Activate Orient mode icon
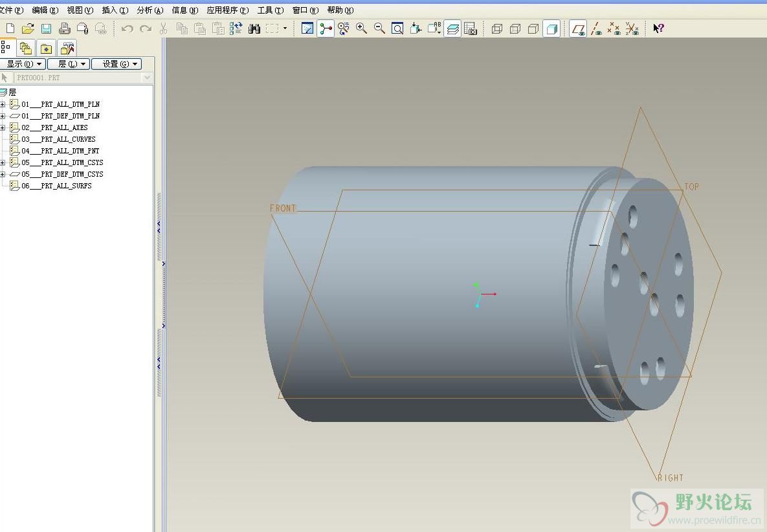Image resolution: width=767 pixels, height=532 pixels. tap(344, 29)
